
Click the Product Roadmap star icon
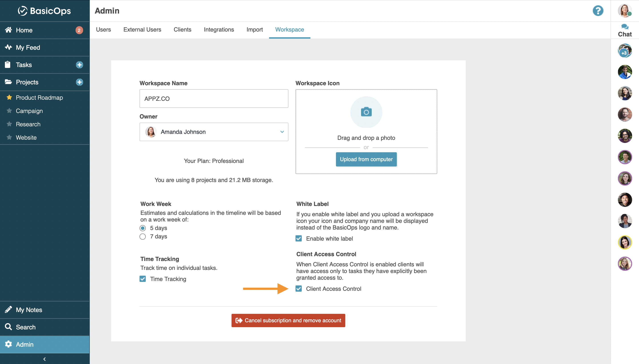point(9,97)
